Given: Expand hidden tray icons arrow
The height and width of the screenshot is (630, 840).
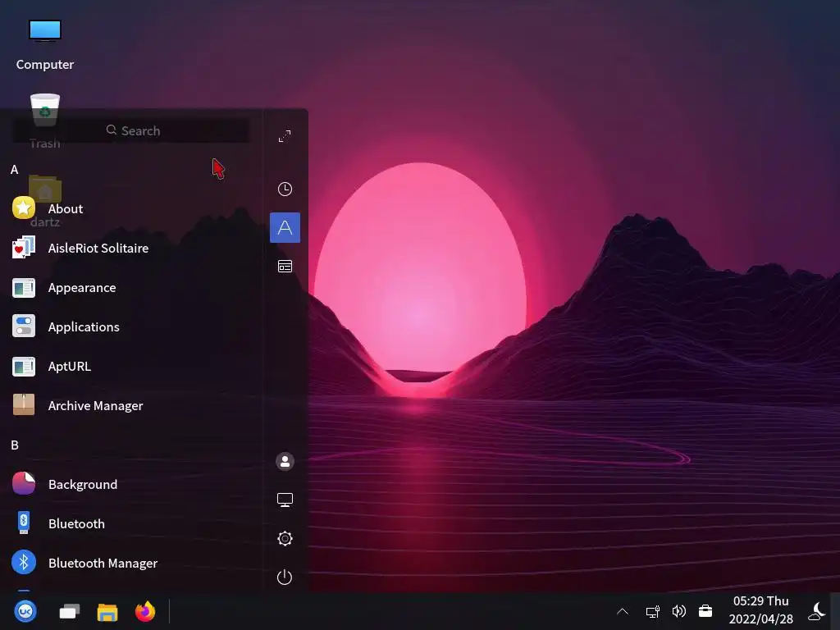Looking at the screenshot, I should 623,611.
